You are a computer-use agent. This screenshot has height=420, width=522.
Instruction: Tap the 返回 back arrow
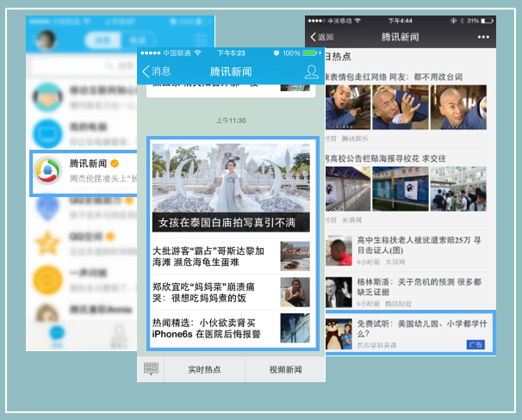322,37
